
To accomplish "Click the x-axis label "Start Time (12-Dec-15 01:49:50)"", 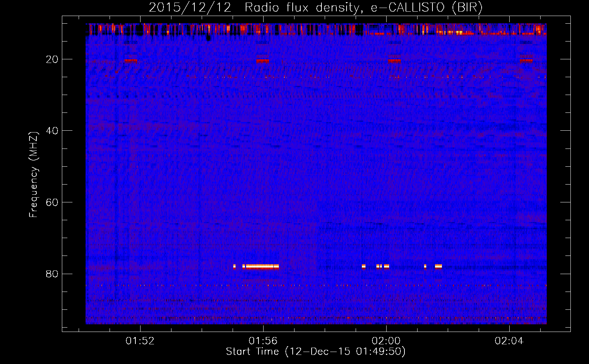I will point(316,352).
